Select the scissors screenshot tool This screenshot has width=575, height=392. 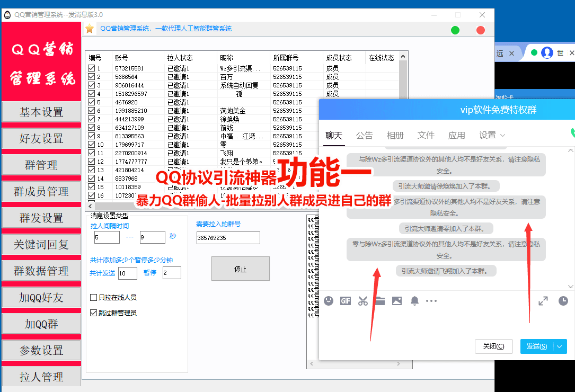click(362, 301)
